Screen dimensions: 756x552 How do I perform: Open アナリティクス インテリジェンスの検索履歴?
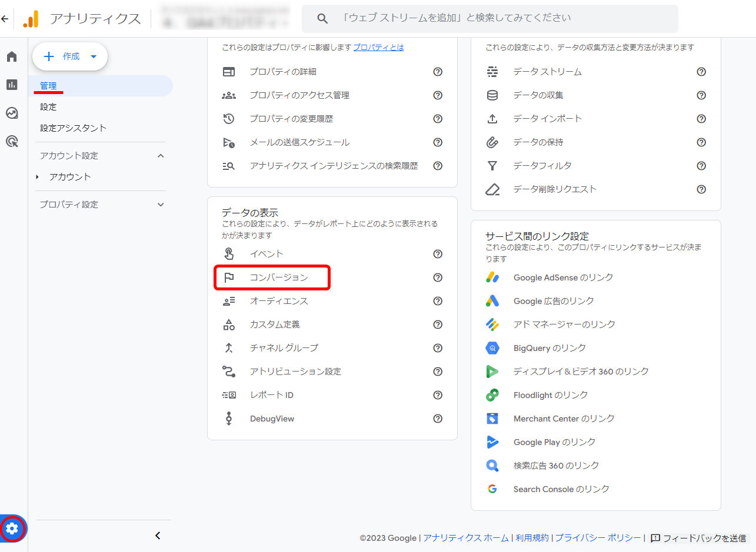(x=334, y=166)
